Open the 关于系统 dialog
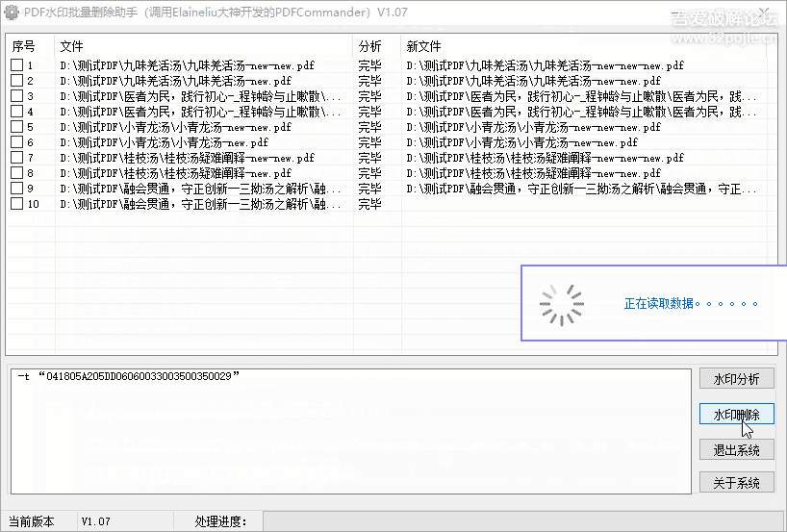The image size is (787, 532). coord(736,483)
